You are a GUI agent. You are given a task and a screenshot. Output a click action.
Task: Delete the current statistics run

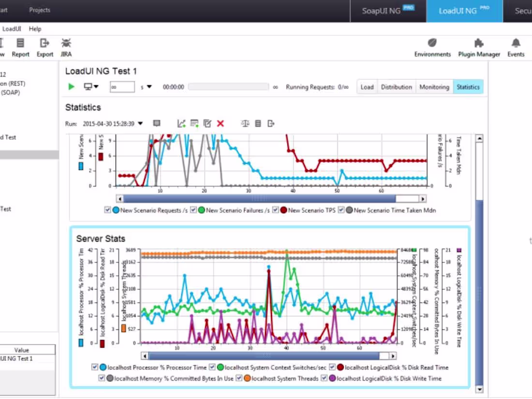[221, 123]
